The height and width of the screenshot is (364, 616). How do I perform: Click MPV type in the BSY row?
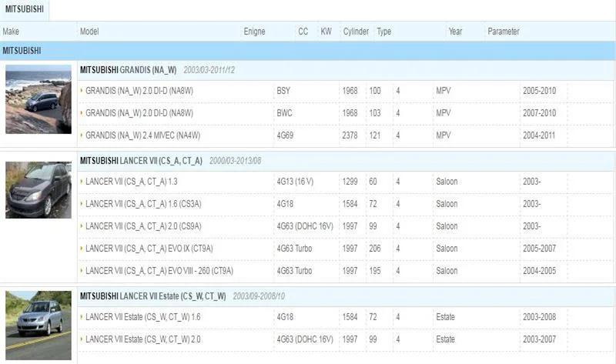(444, 91)
